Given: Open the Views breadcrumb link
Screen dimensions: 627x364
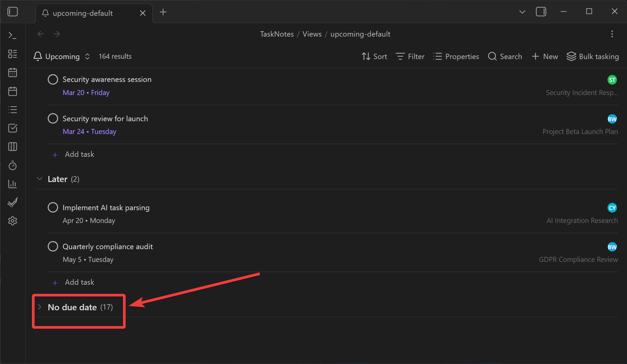Looking at the screenshot, I should pyautogui.click(x=312, y=34).
